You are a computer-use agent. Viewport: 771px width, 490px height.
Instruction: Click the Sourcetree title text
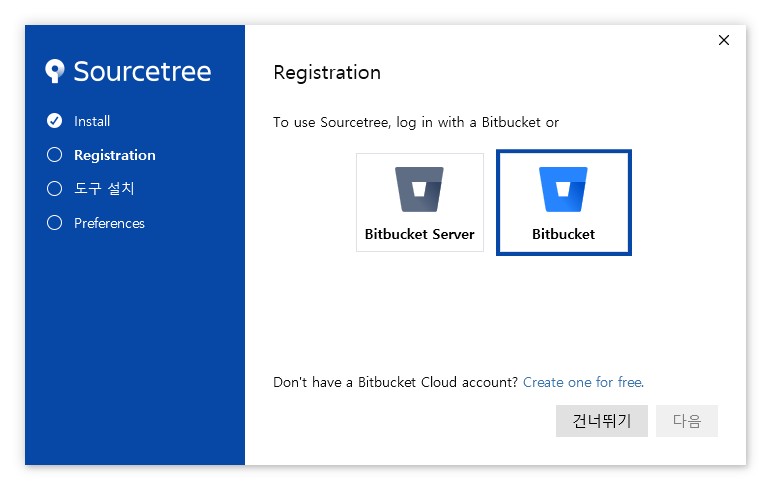tap(142, 72)
